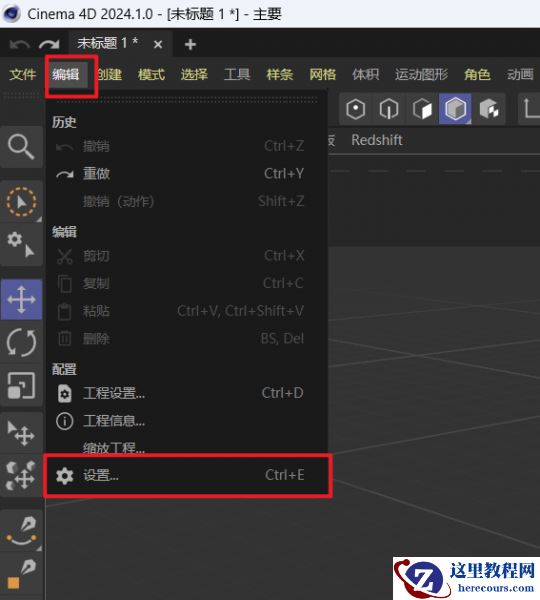This screenshot has width=540, height=600.
Task: Open the 角色 menu
Action: [x=477, y=74]
